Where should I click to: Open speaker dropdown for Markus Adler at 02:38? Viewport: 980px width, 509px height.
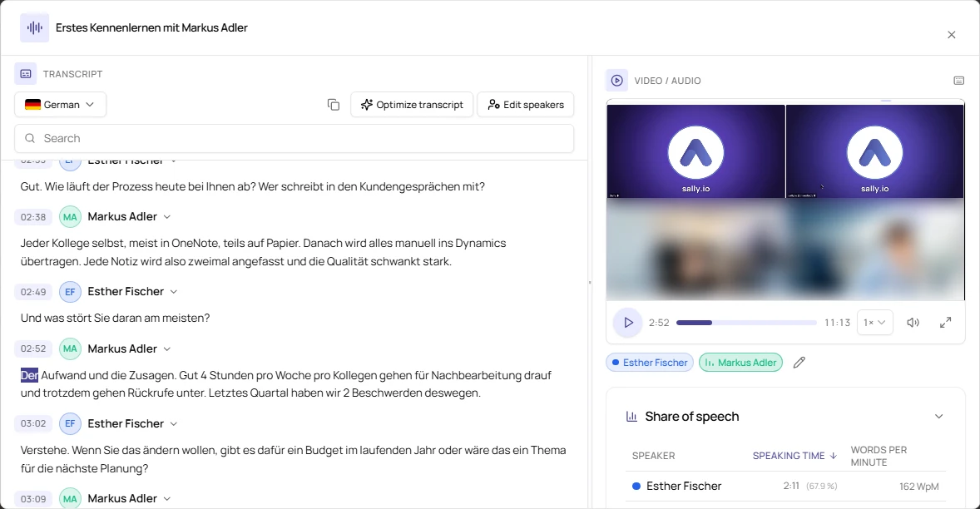167,217
